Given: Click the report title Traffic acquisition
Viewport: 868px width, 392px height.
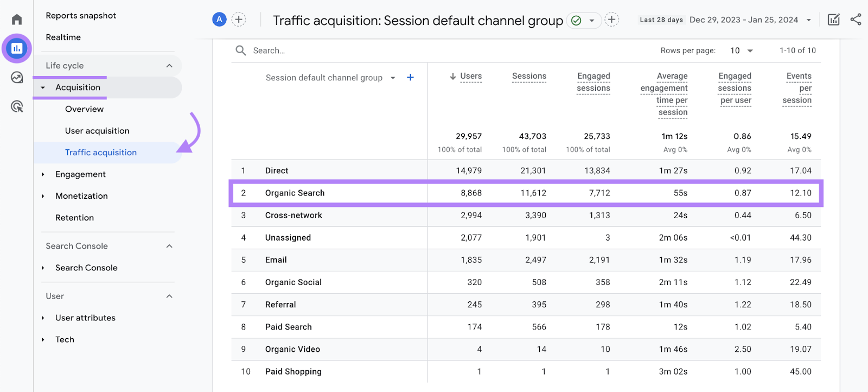Looking at the screenshot, I should click(418, 21).
